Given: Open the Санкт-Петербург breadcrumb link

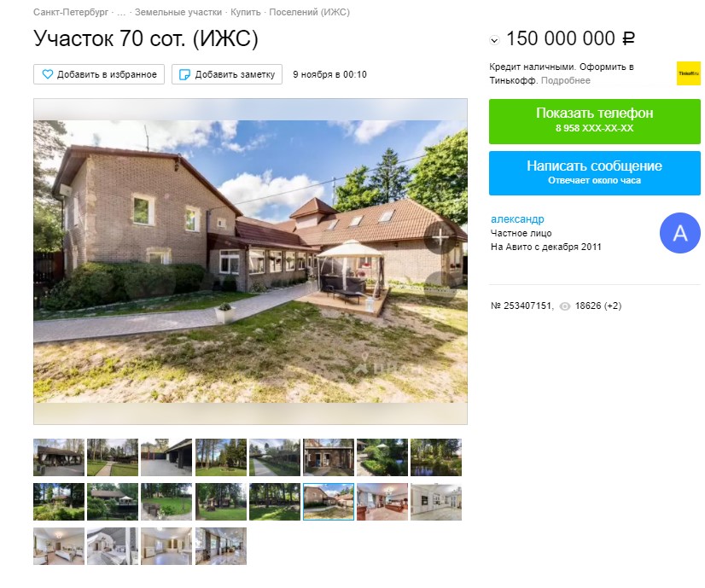Looking at the screenshot, I should click(x=71, y=12).
